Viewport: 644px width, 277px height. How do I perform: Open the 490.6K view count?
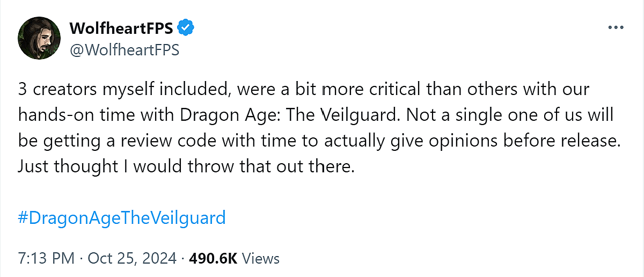(x=212, y=258)
